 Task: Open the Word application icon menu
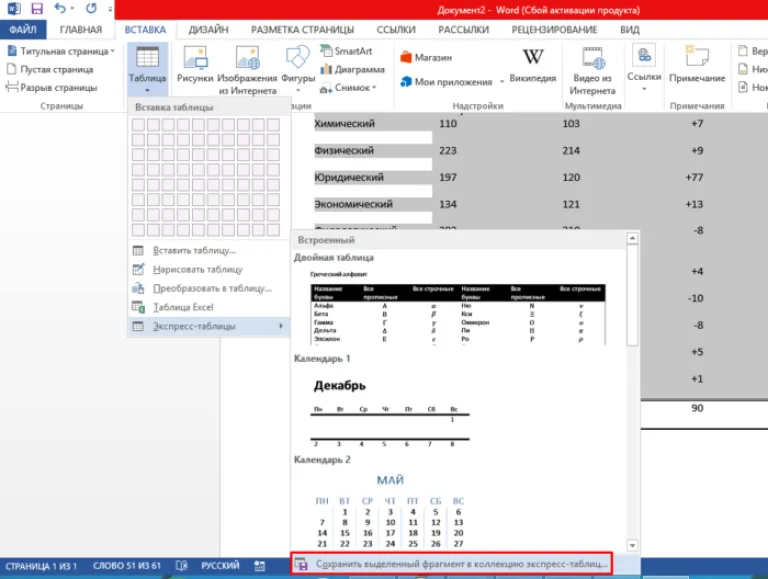14,8
